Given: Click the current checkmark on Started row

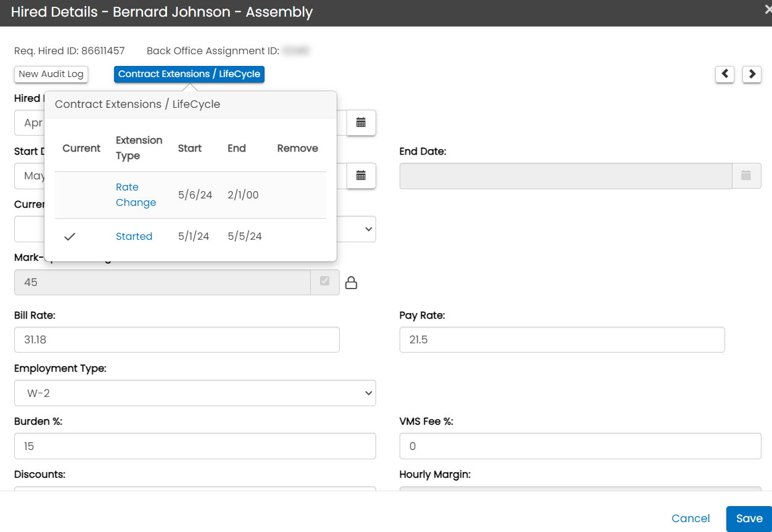Looking at the screenshot, I should (x=70, y=237).
